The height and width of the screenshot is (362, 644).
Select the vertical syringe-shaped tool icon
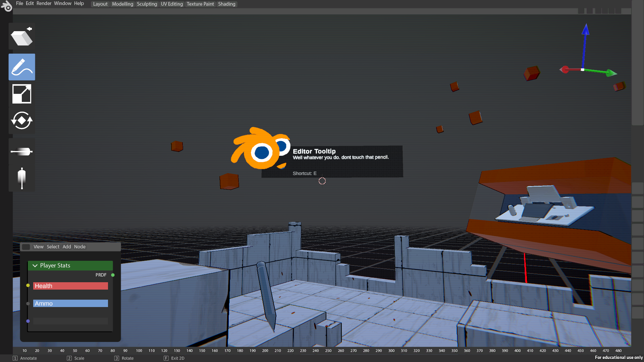click(x=22, y=178)
